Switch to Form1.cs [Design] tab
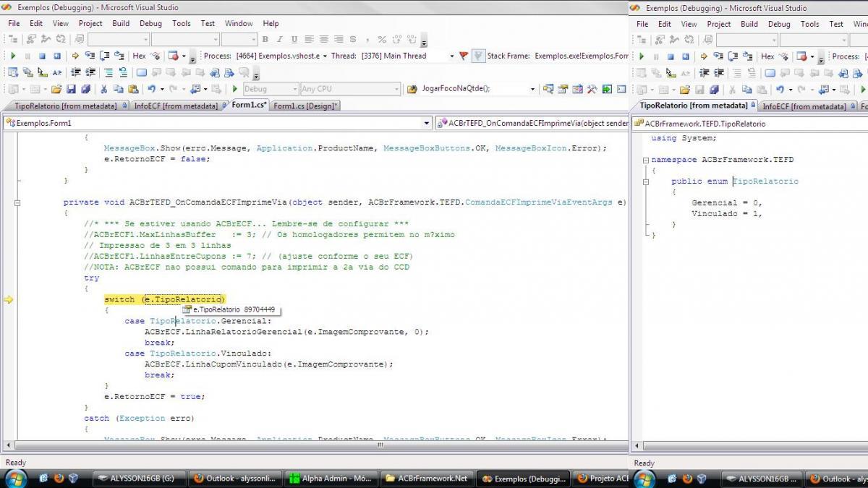This screenshot has width=868, height=488. (x=305, y=106)
